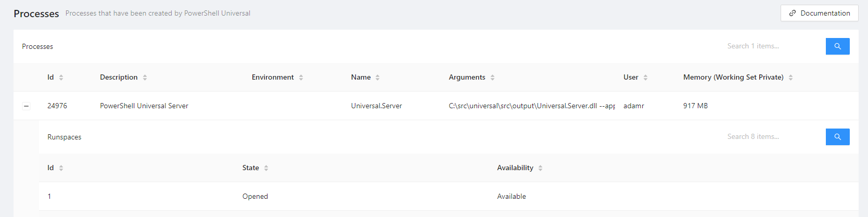Sort by Environment column sort icon
Viewport: 868px width, 217px height.
point(301,78)
